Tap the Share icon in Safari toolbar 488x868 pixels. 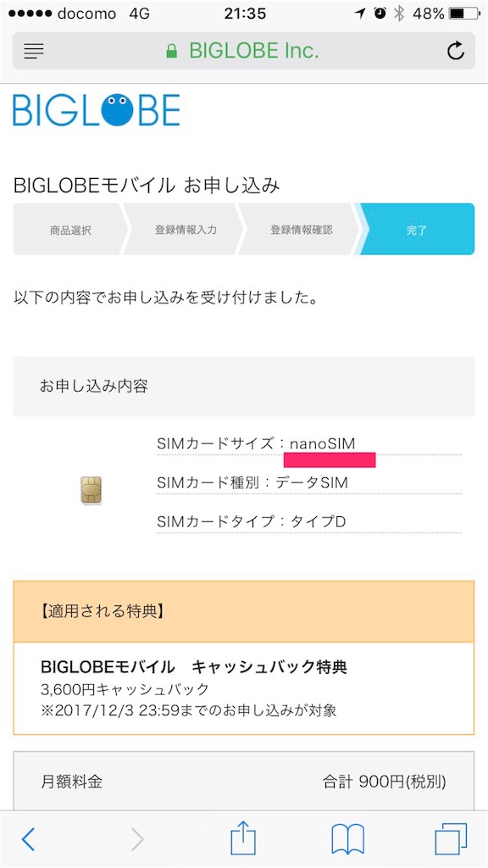(x=242, y=839)
